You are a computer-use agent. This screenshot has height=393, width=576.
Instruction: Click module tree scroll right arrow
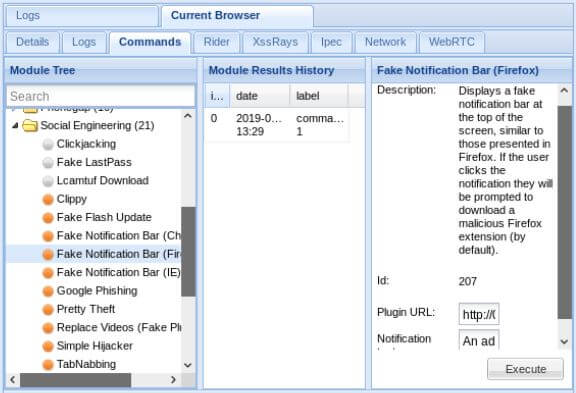pyautogui.click(x=174, y=380)
